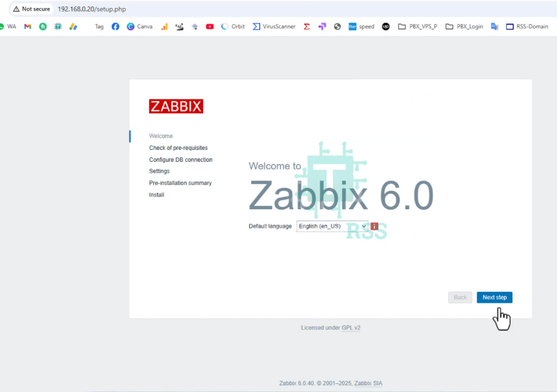Click the Not secure warning indicator
Viewport: 557px width, 392px height.
(x=31, y=9)
